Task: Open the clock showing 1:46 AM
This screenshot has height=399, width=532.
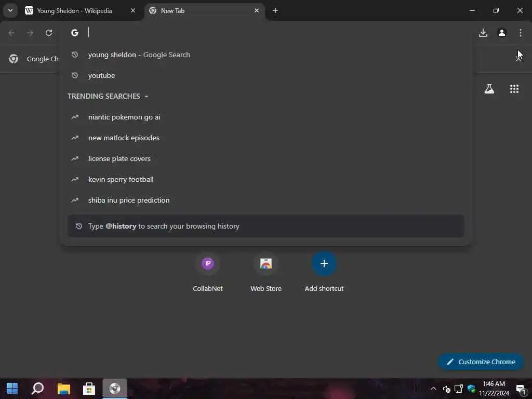Action: 494,389
